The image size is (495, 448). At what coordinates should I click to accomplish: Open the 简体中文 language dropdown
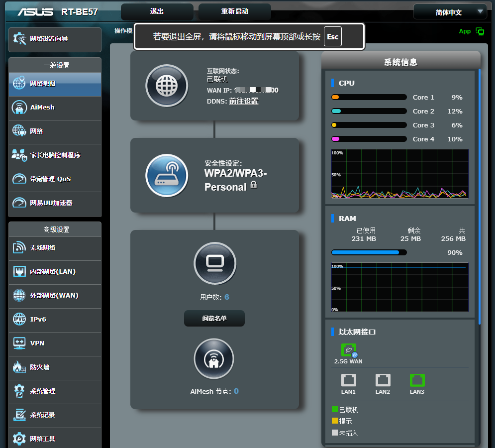(x=450, y=12)
